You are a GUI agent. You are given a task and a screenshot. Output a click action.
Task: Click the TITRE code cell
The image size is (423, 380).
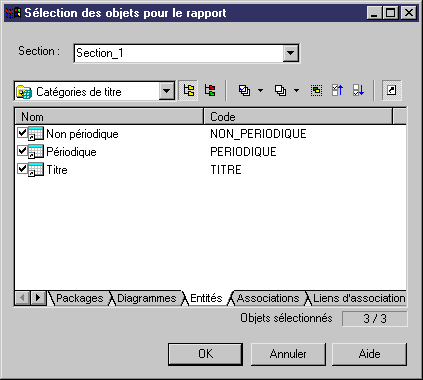226,170
